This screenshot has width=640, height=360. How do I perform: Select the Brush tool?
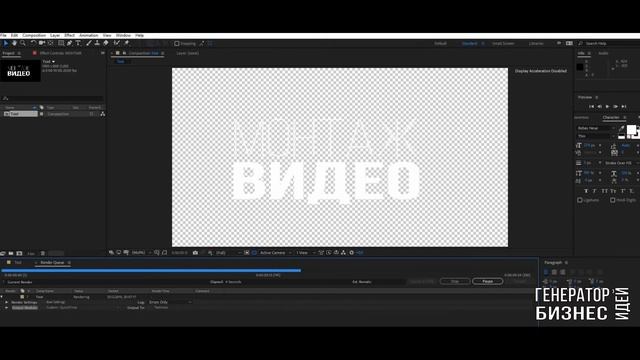click(89, 43)
